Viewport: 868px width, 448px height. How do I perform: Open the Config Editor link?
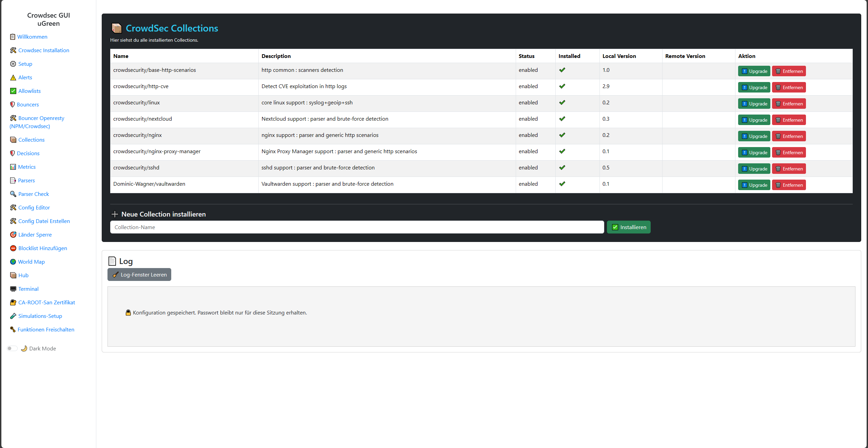point(34,207)
